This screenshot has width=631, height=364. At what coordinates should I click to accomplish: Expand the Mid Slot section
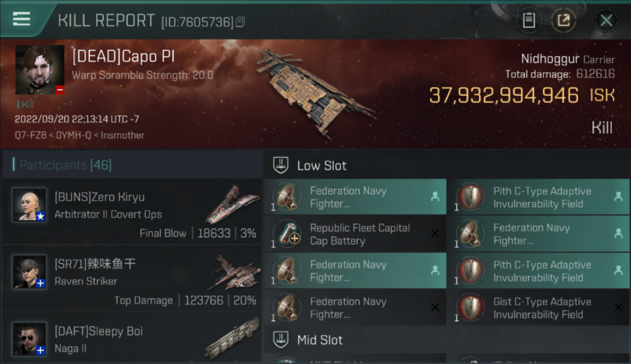319,340
